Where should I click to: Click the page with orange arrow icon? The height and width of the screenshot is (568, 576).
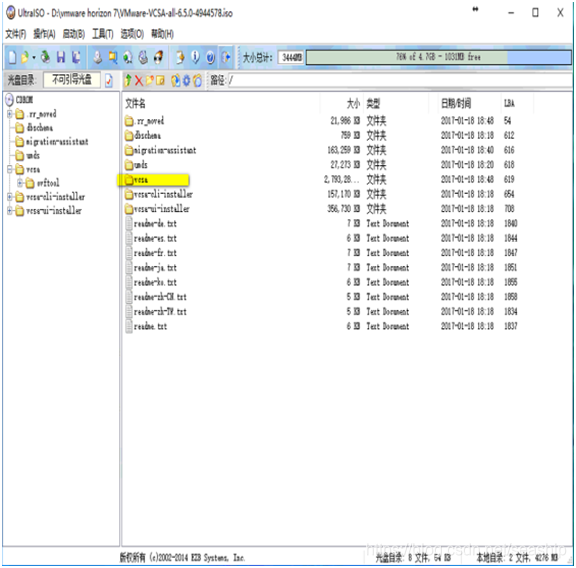(x=180, y=57)
